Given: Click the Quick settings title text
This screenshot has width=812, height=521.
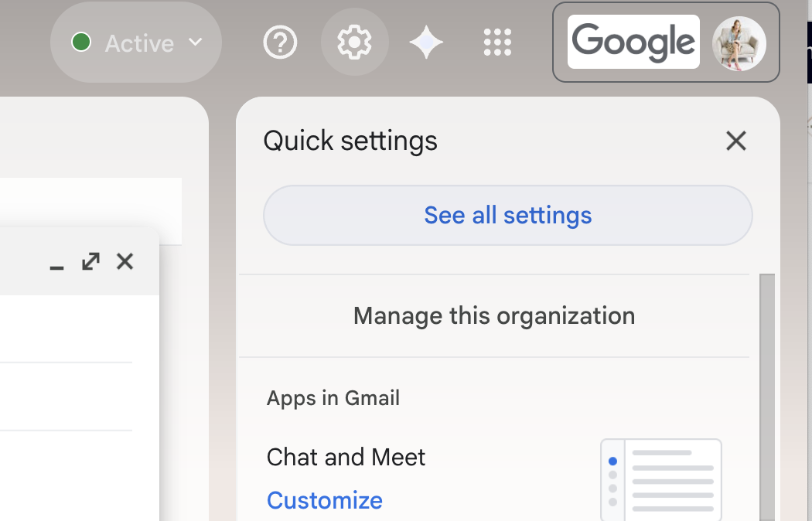Looking at the screenshot, I should [x=350, y=141].
